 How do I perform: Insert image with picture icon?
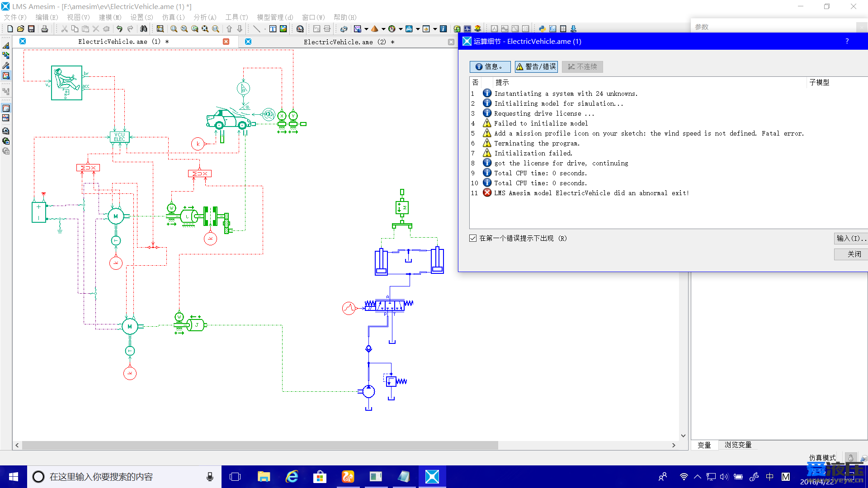(283, 29)
